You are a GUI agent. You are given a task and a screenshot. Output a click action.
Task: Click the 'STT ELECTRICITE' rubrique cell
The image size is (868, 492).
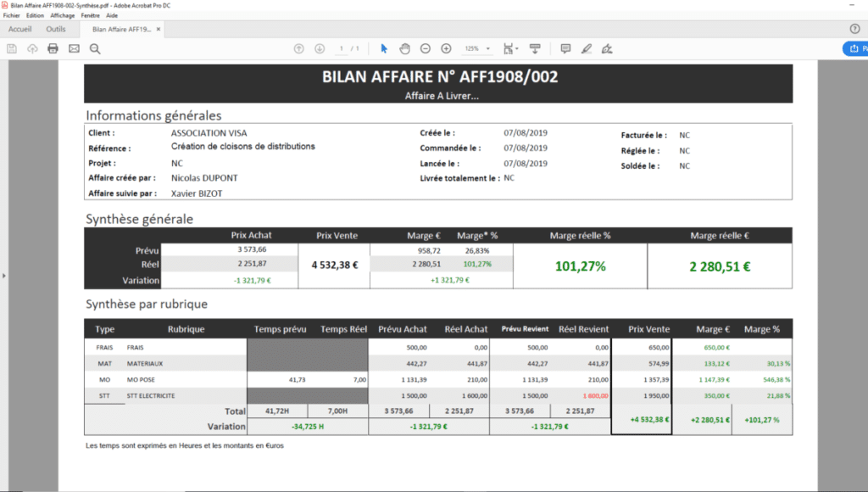tap(151, 395)
